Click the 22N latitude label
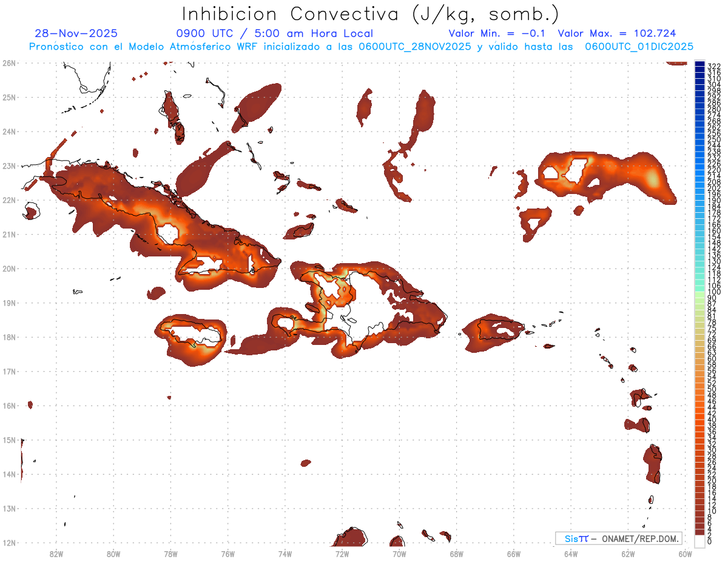 pyautogui.click(x=8, y=200)
